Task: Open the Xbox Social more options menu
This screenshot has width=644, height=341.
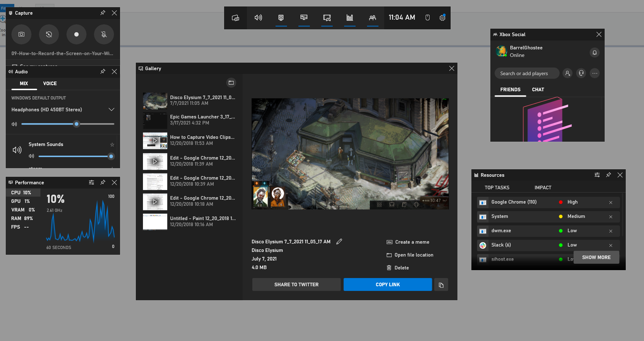Action: coord(594,73)
